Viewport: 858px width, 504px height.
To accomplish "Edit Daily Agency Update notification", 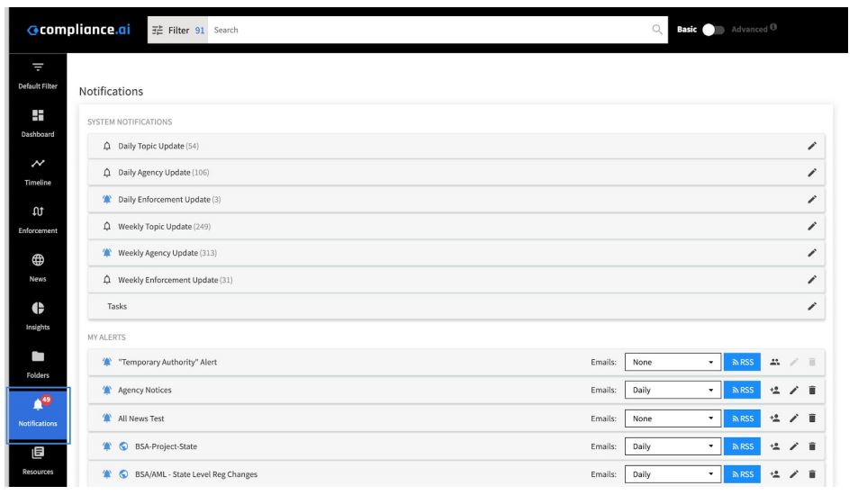I will (x=812, y=173).
